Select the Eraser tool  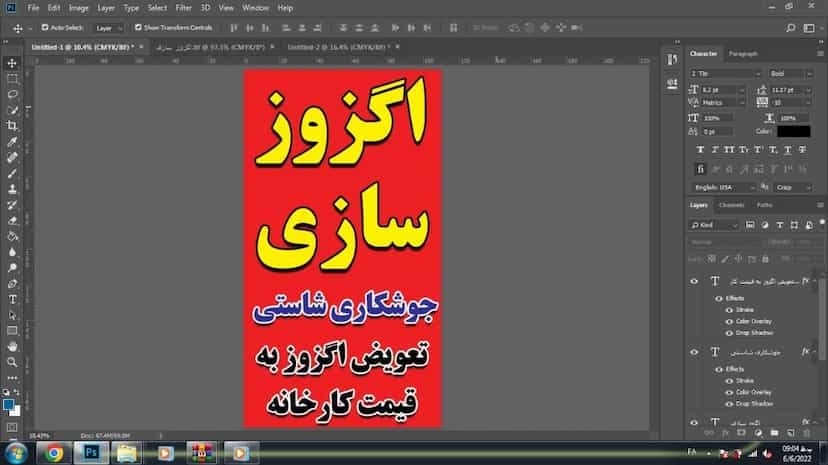12,221
